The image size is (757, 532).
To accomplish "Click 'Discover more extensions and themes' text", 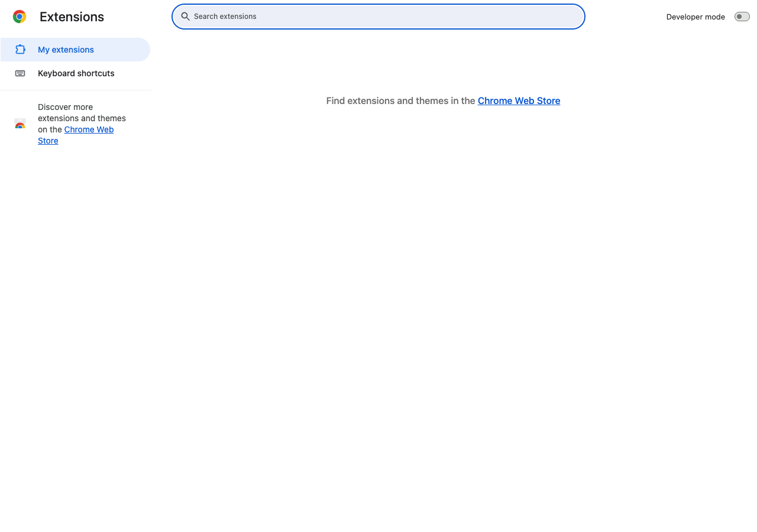I will pos(82,112).
